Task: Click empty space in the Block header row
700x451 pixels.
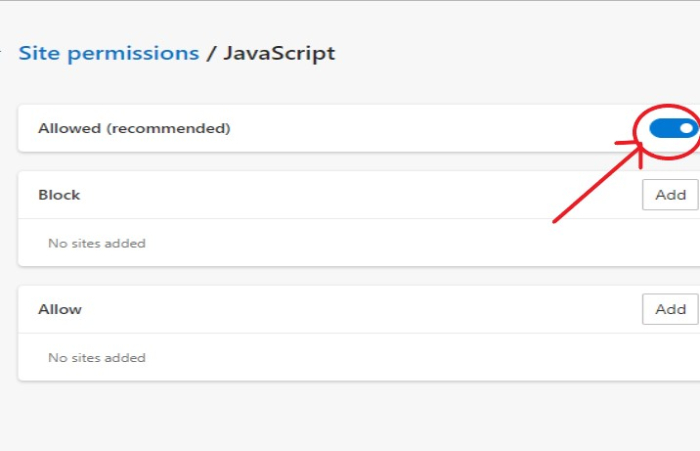Action: pyautogui.click(x=350, y=195)
